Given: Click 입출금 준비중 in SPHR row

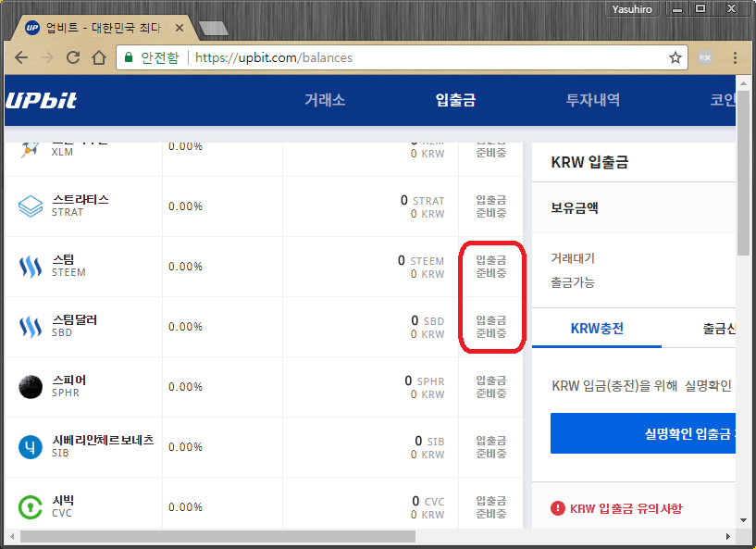Looking at the screenshot, I should tap(491, 387).
